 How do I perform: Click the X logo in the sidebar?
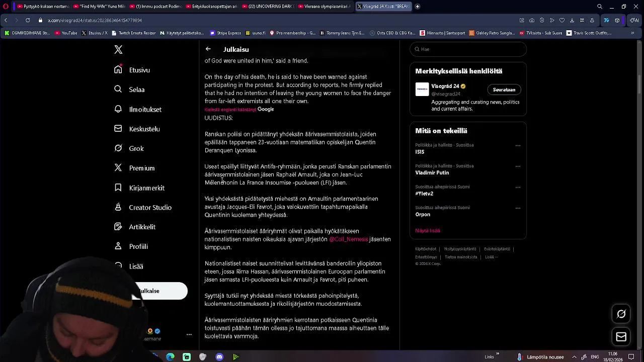[118, 49]
